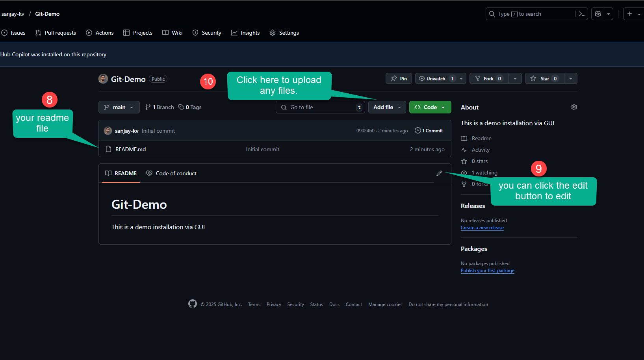The image size is (644, 360).
Task: Toggle Unwatch for this repository
Action: pyautogui.click(x=436, y=78)
